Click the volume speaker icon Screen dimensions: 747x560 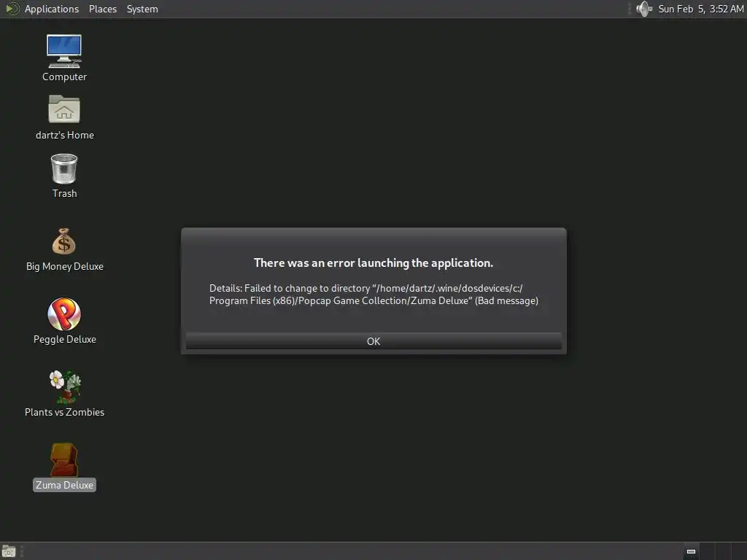click(x=643, y=9)
